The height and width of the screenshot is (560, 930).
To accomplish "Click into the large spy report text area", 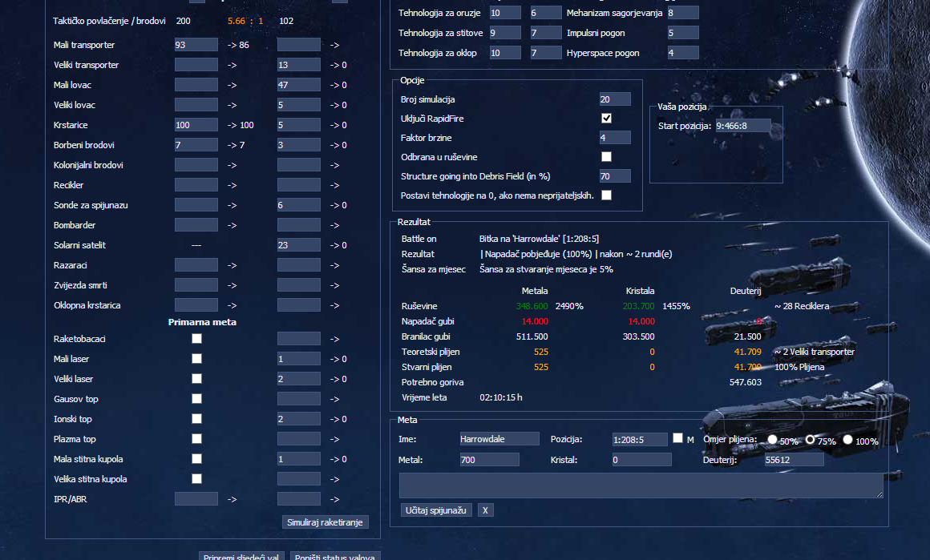I will pos(641,485).
